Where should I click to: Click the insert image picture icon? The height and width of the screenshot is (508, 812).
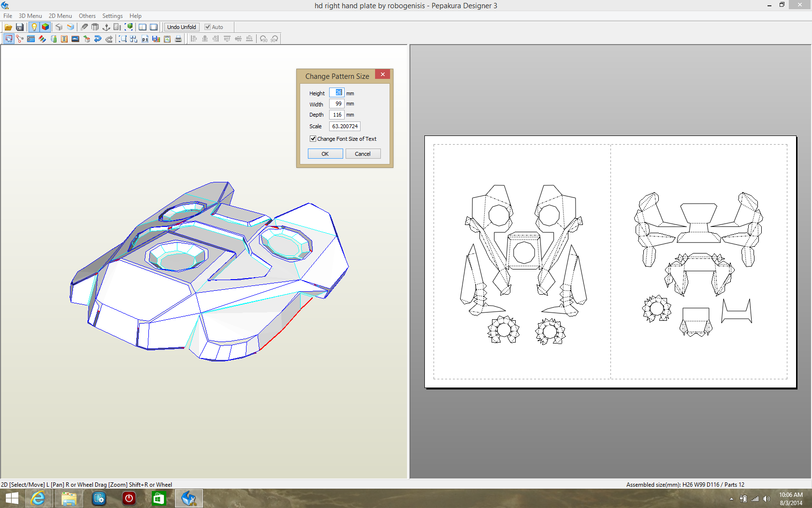click(x=75, y=39)
